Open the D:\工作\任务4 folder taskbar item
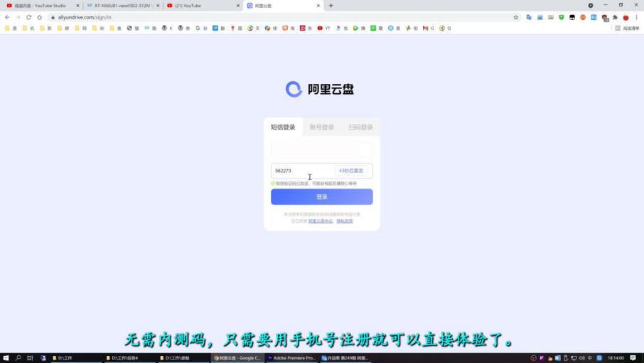Viewport: 644px width, 363px height. tap(129, 357)
